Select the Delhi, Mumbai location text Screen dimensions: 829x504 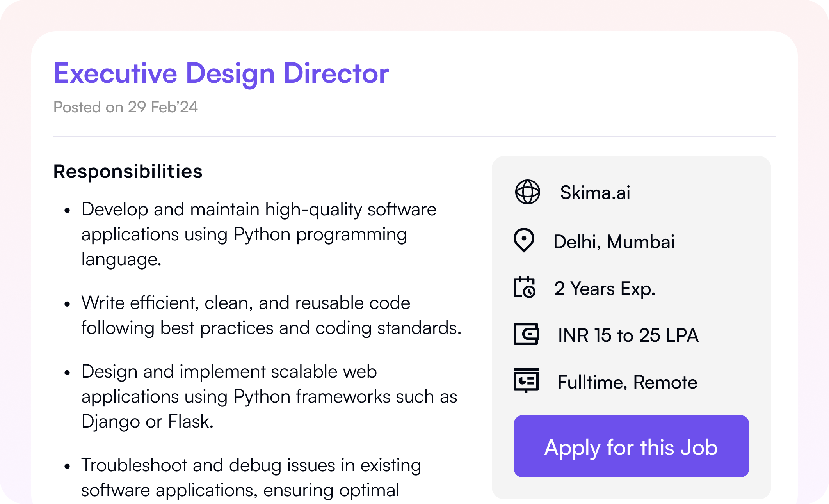614,241
